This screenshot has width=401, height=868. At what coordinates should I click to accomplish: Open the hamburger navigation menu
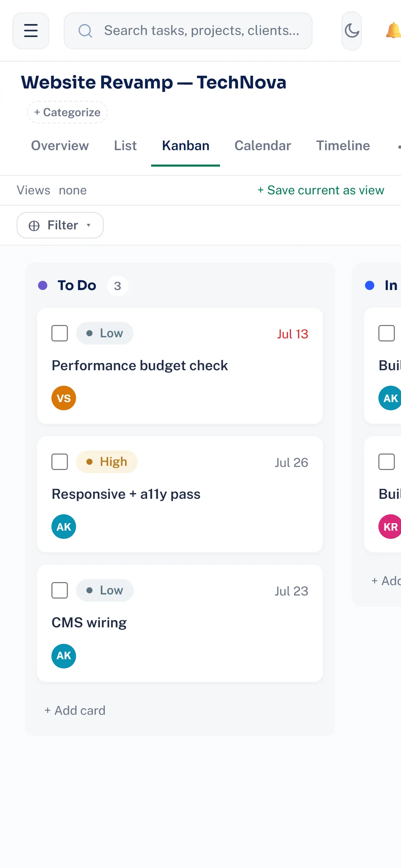coord(31,31)
